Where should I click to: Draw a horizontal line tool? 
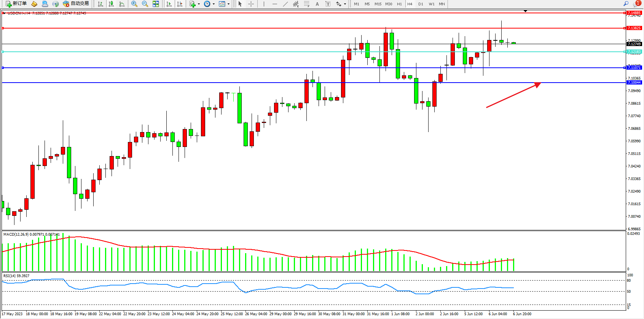(x=275, y=4)
